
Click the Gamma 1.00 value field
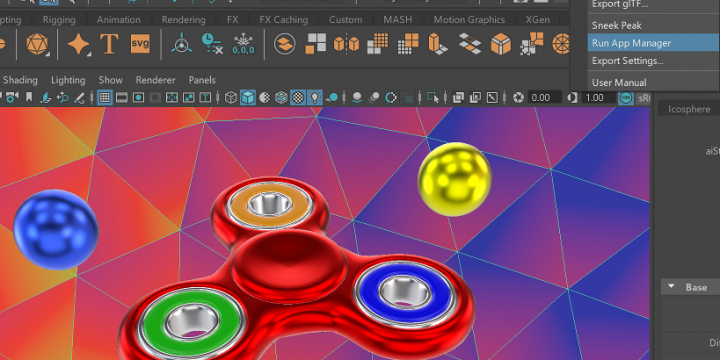[598, 98]
